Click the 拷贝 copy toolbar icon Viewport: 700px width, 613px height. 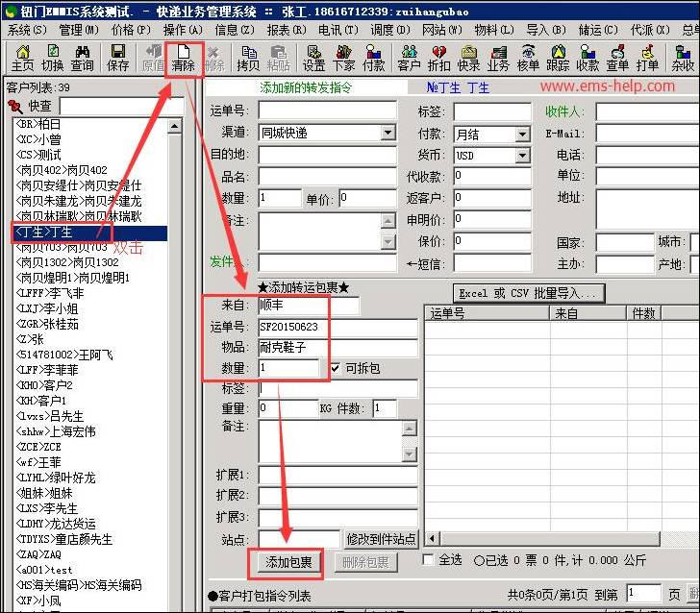[x=248, y=59]
